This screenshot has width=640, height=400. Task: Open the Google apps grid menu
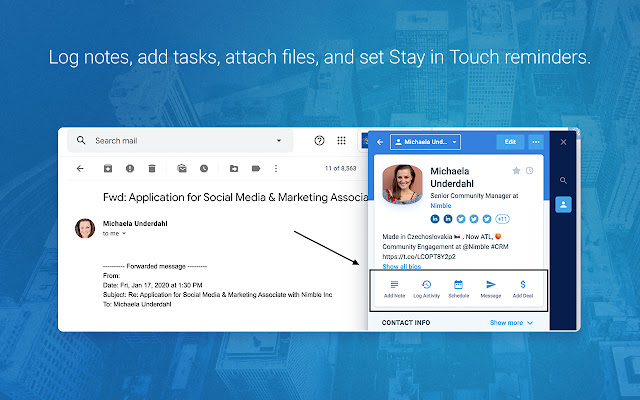[342, 140]
